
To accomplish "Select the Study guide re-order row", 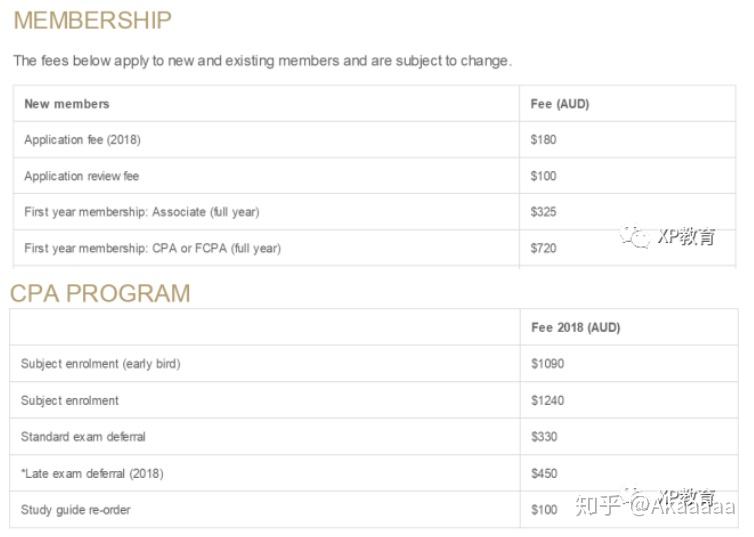I will [75, 510].
